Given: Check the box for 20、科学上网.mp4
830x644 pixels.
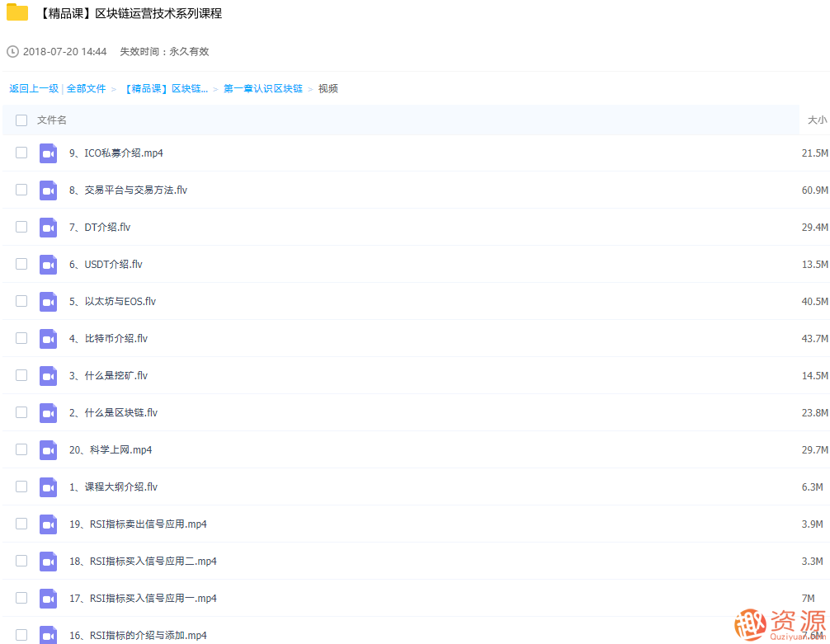Looking at the screenshot, I should (x=21, y=449).
